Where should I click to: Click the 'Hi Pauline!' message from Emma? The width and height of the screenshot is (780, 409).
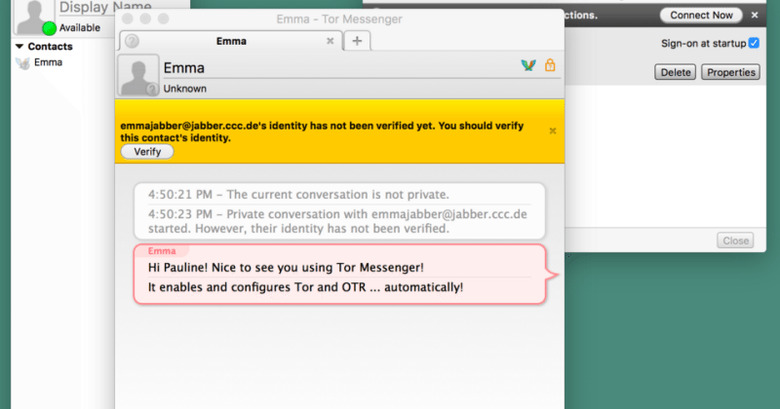pos(286,268)
